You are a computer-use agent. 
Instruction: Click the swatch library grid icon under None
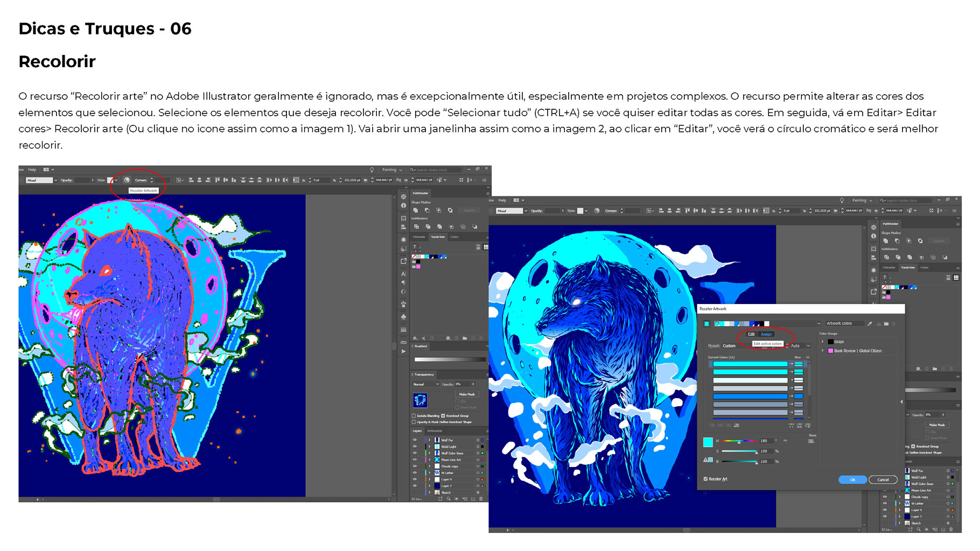[811, 441]
